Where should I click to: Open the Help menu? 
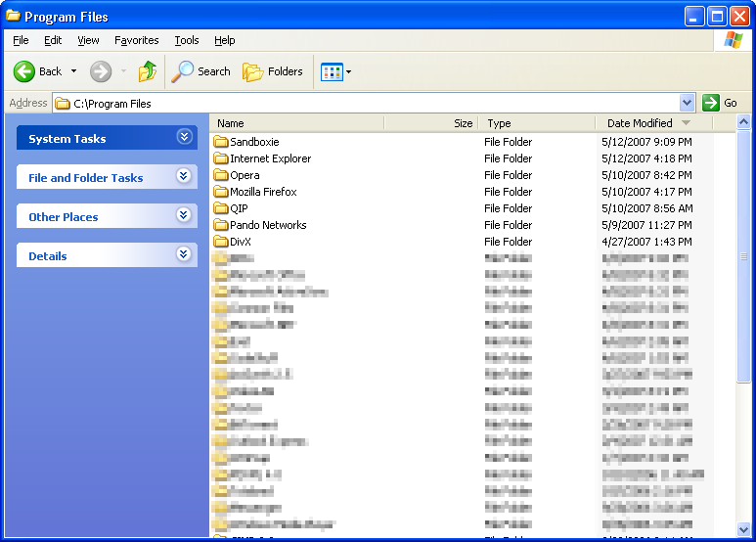point(224,40)
